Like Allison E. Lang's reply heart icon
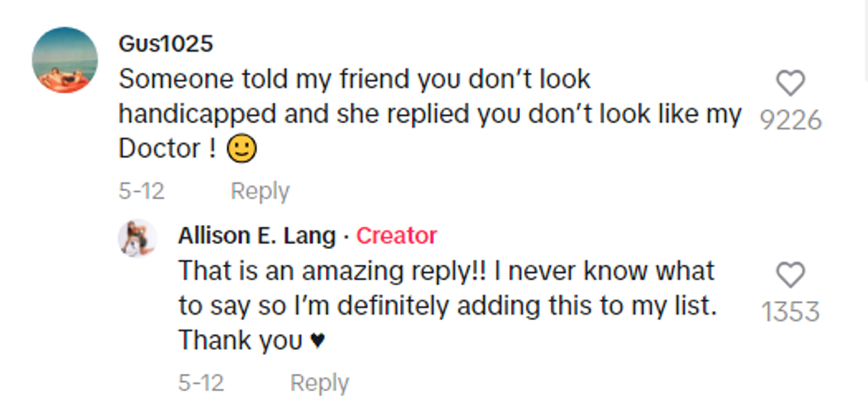This screenshot has width=868, height=412. [790, 276]
